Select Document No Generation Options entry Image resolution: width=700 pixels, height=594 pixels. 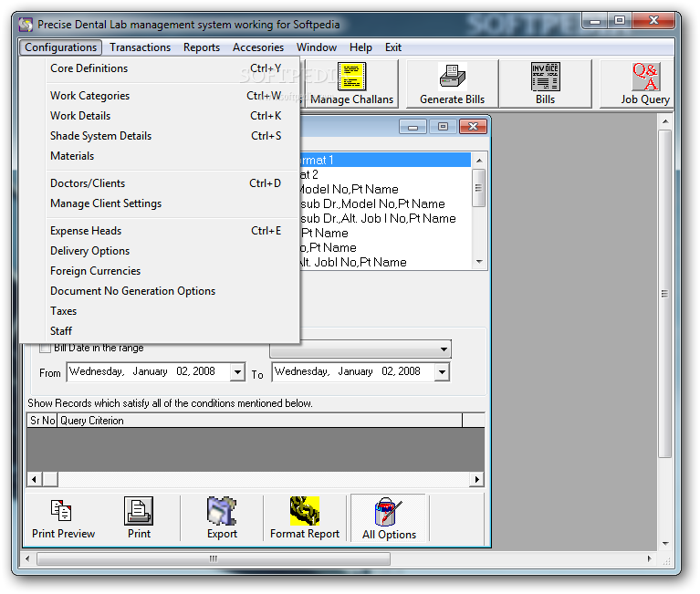click(160, 291)
